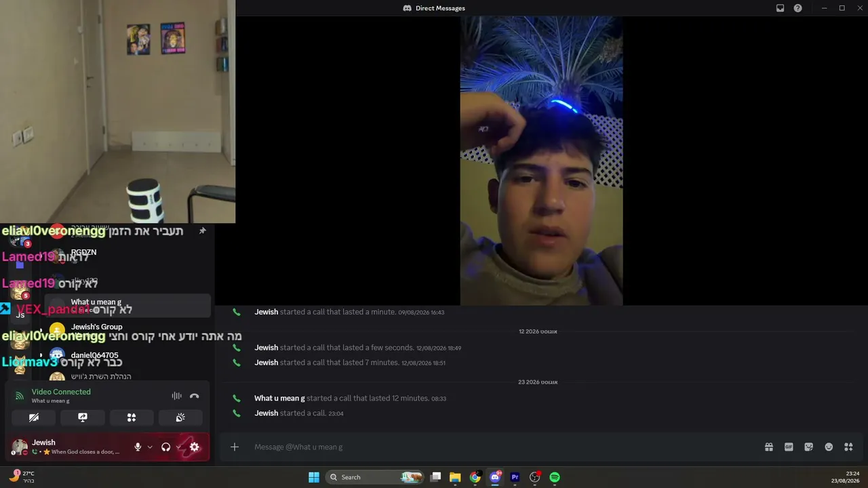Open headphone output options arrow

[178, 447]
